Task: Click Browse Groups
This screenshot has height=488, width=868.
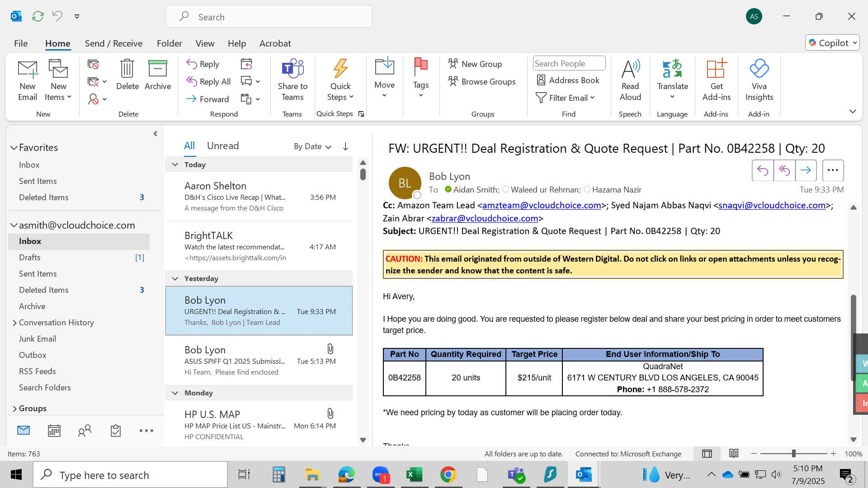Action: tap(481, 81)
